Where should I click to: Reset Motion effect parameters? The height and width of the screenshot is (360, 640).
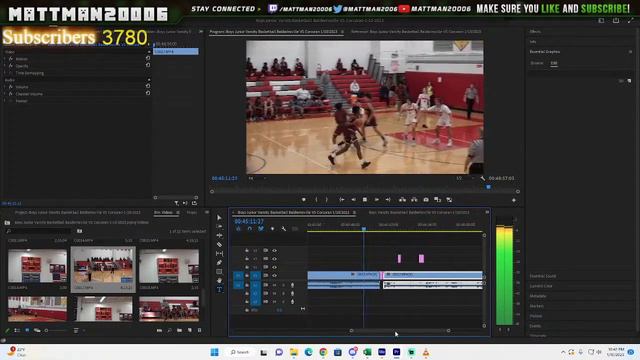[148, 58]
